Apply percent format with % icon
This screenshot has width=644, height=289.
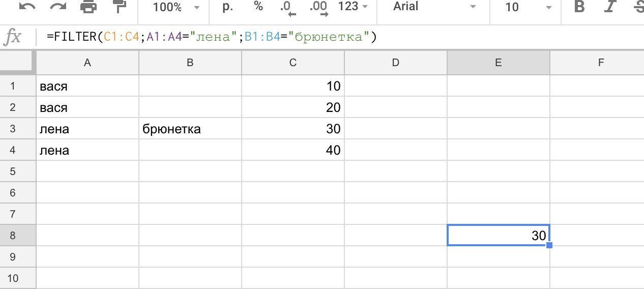point(258,7)
